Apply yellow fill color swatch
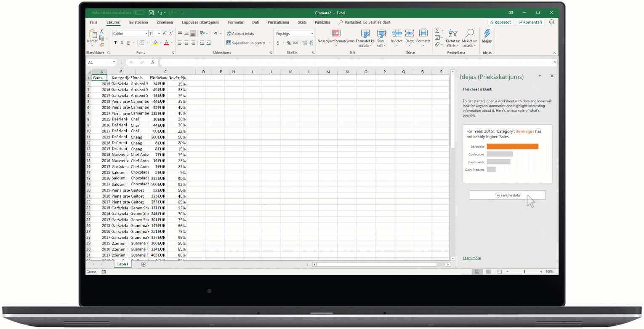644x329 pixels. pyautogui.click(x=155, y=43)
